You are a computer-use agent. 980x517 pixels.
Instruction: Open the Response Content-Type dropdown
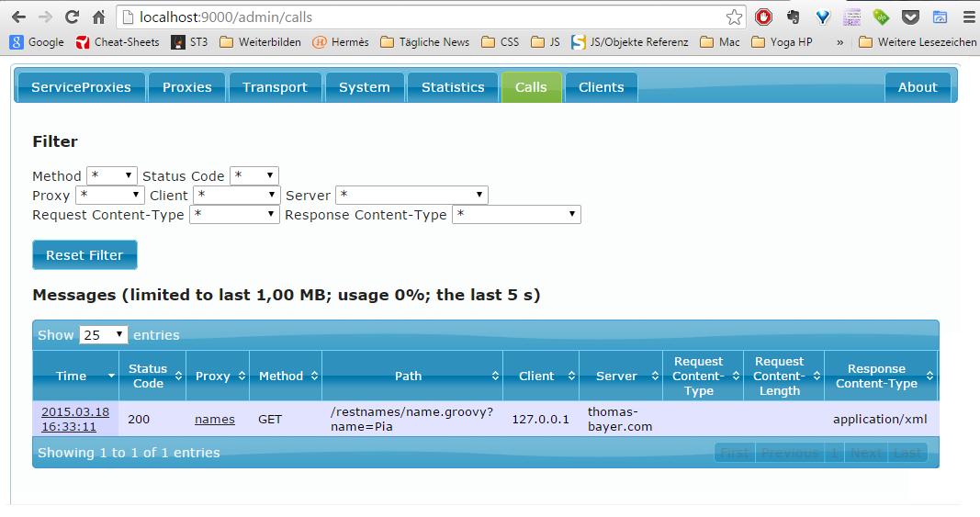coord(516,214)
